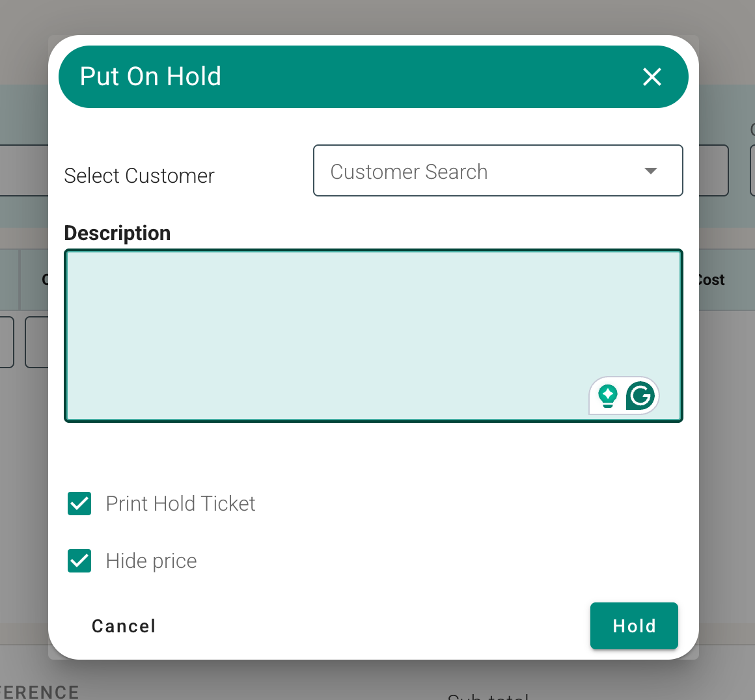Click the Put On Hold title bar
This screenshot has height=700, width=755.
(374, 77)
